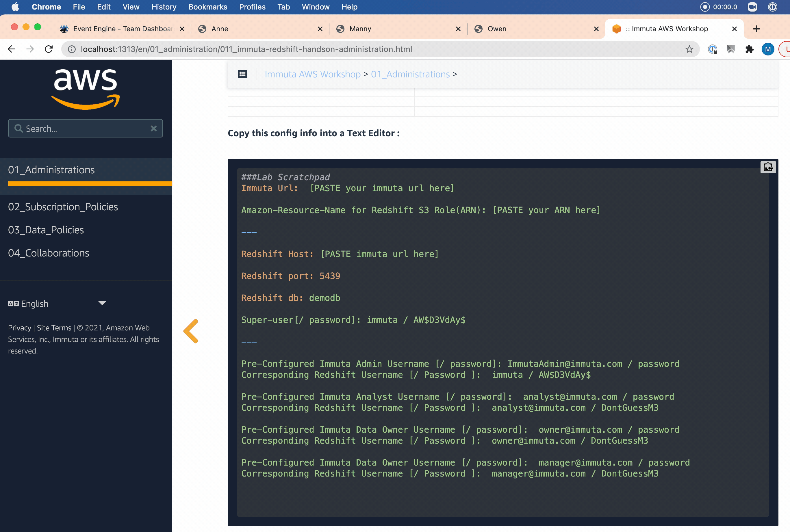Click the password manager extension icon
The width and height of the screenshot is (790, 532).
[712, 49]
